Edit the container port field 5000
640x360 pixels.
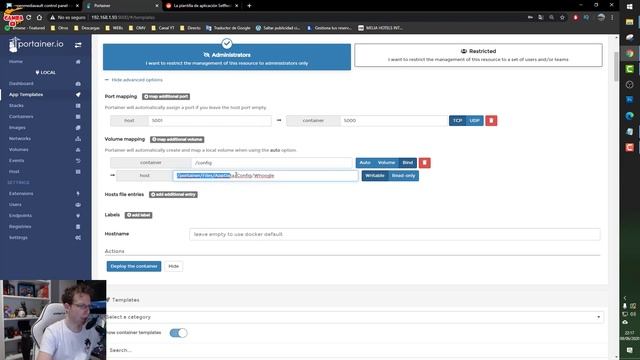394,121
